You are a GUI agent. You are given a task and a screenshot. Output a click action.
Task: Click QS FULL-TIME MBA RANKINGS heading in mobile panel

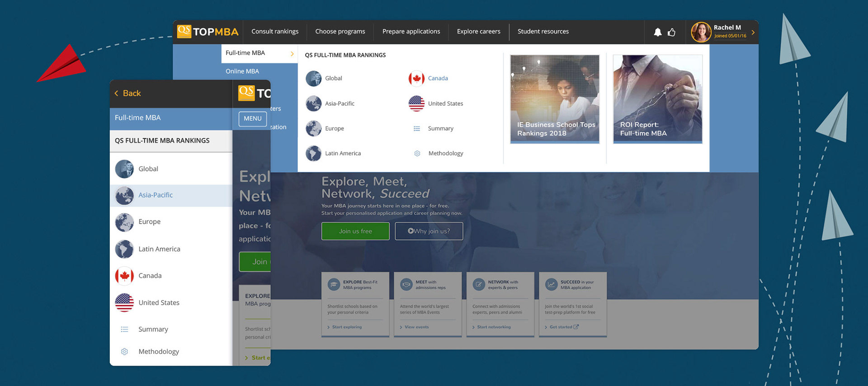tap(162, 141)
